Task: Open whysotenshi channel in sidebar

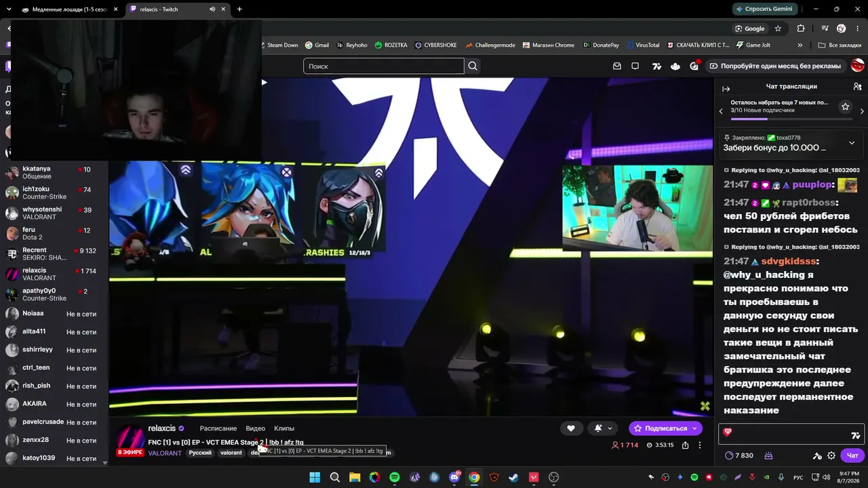Action: click(x=54, y=213)
